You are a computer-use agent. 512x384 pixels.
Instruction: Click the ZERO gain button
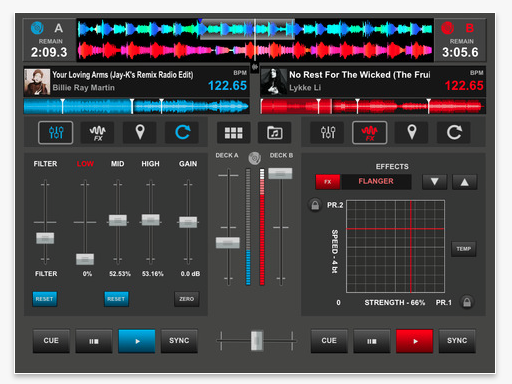pyautogui.click(x=187, y=299)
